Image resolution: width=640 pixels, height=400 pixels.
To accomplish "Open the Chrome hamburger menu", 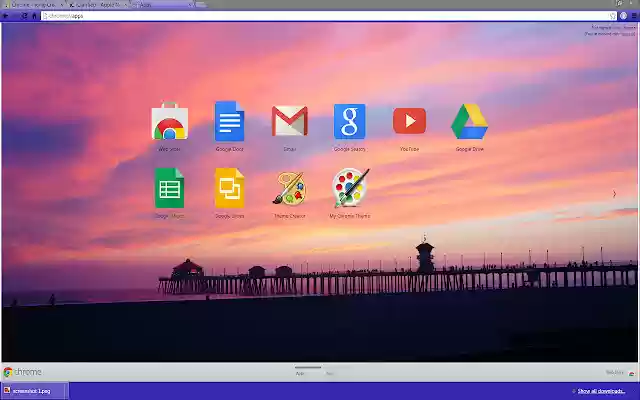I will [635, 16].
